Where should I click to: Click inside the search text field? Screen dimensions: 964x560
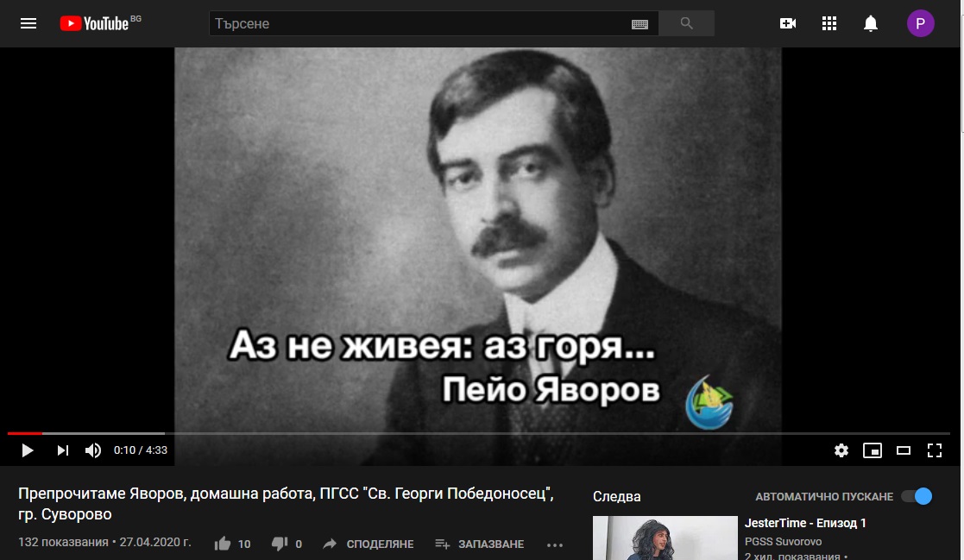pyautogui.click(x=419, y=23)
